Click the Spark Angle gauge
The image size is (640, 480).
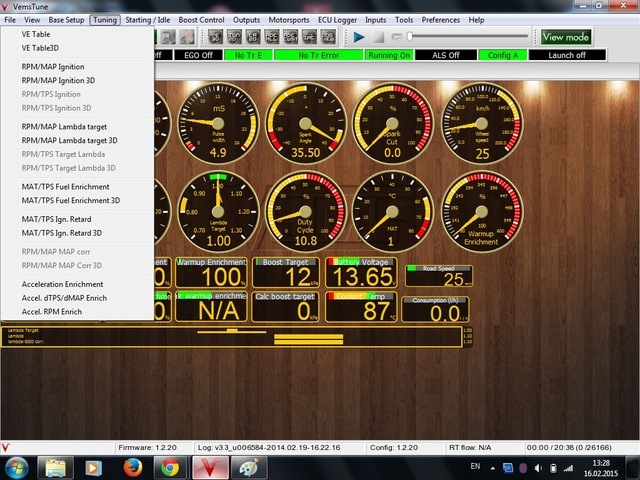pyautogui.click(x=306, y=123)
